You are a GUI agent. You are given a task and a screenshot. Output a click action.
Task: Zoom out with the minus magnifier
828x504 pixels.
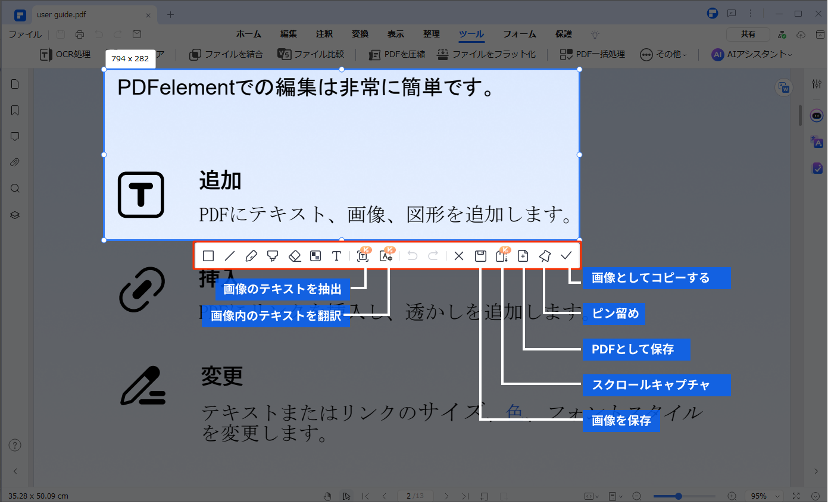coord(636,496)
